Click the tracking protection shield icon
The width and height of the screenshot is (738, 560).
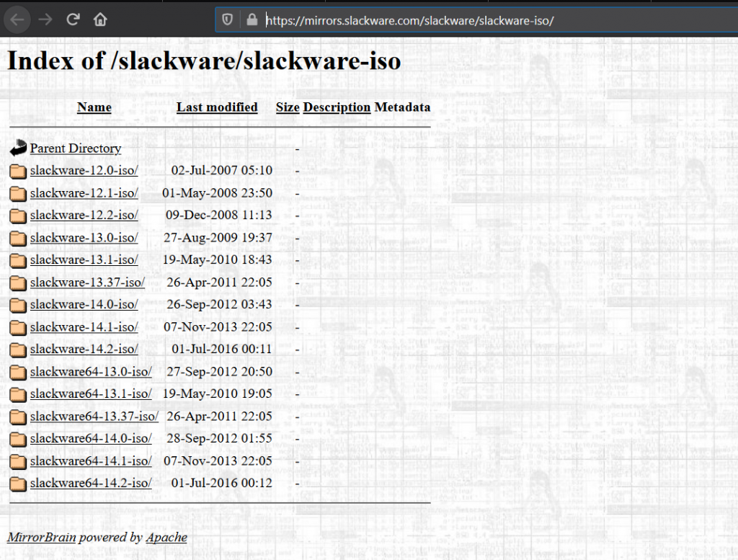click(x=228, y=19)
